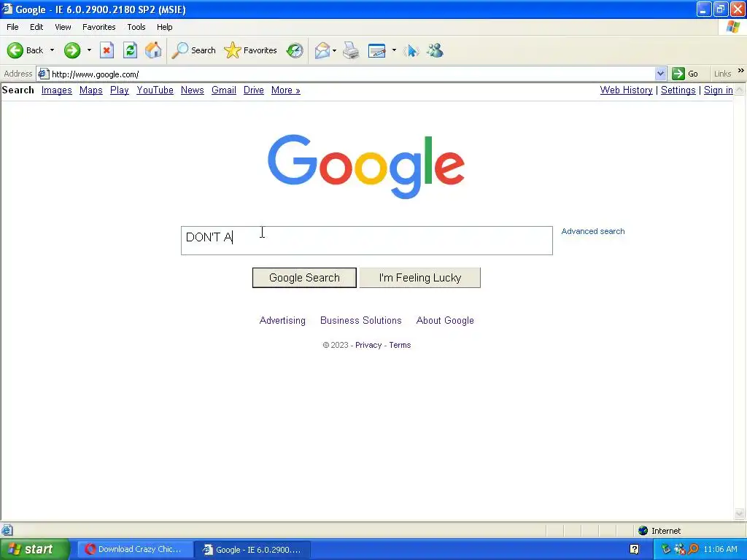747x560 pixels.
Task: Click the page icon in address bar
Action: (x=44, y=74)
